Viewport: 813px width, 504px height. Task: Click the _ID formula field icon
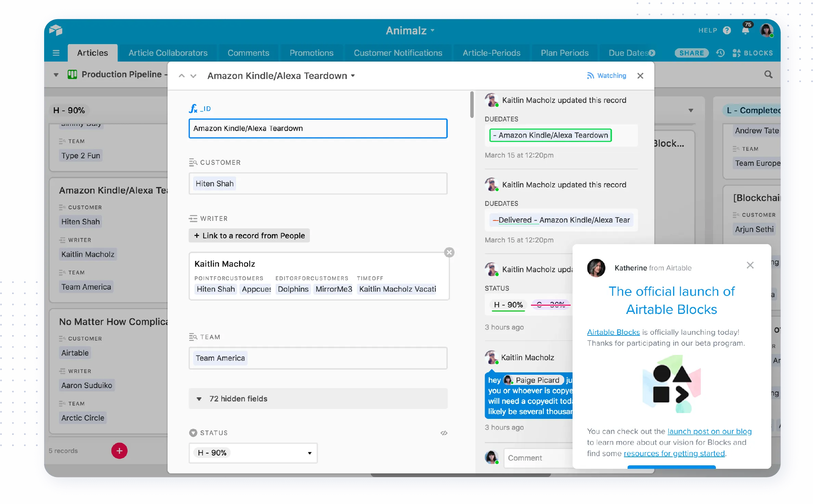193,109
